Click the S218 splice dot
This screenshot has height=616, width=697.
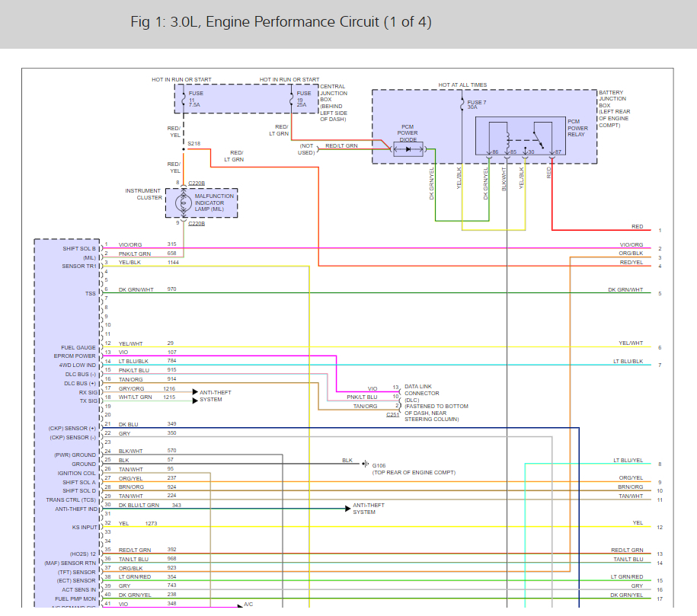184,149
